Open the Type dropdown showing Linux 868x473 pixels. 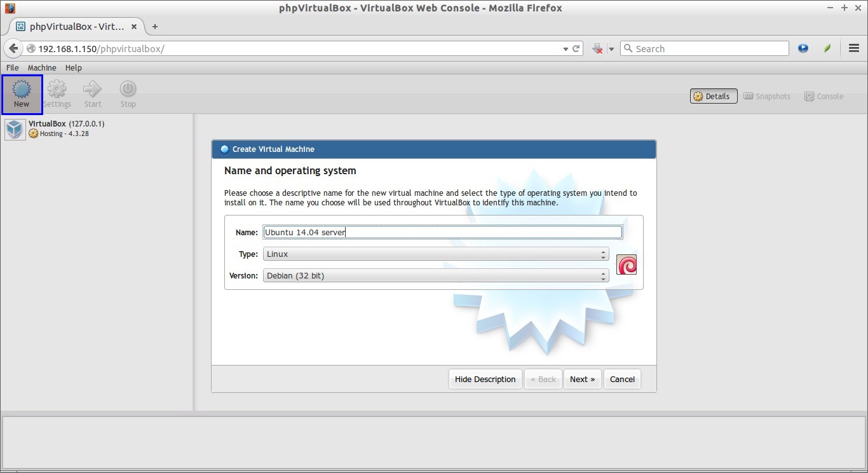[436, 254]
